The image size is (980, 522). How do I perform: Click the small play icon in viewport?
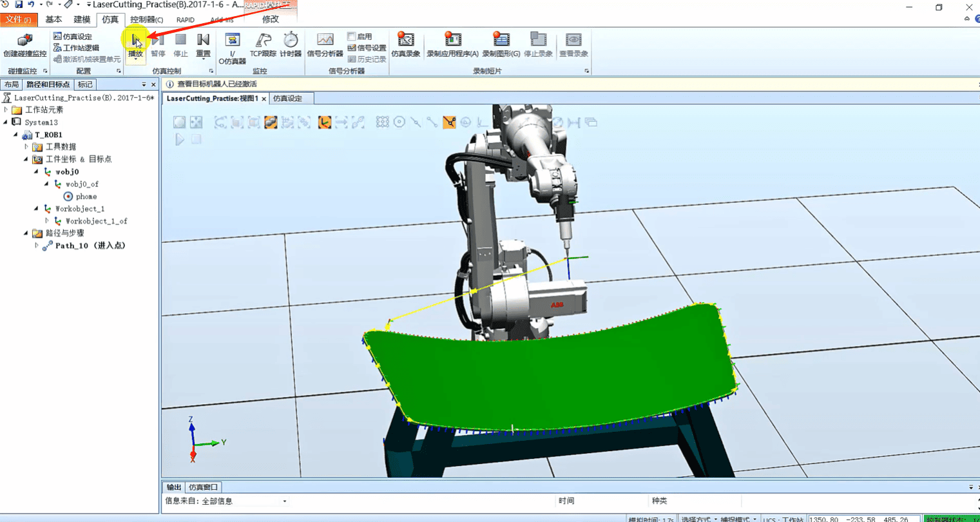coord(180,139)
